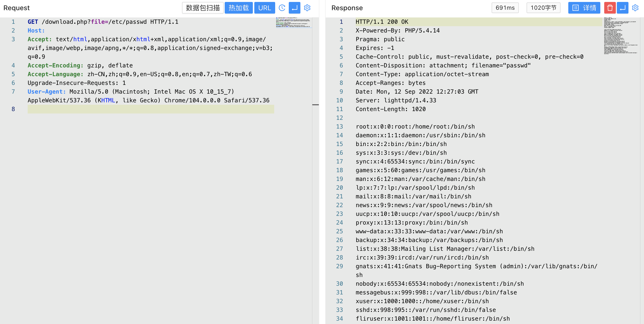Toggle line wrap in Response panel

pos(622,8)
